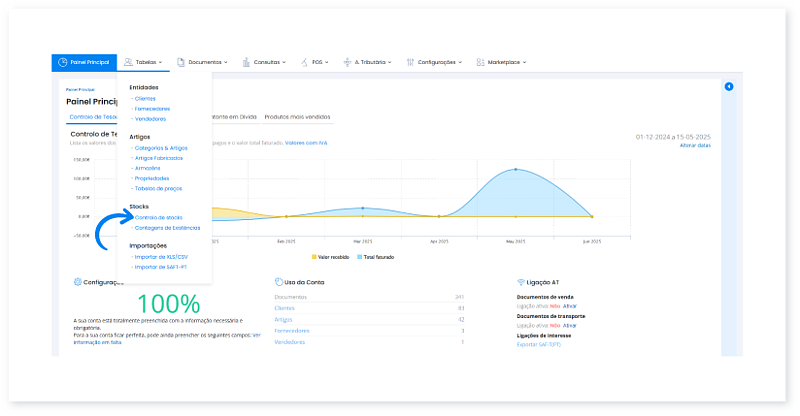Switch to Produtos mais vendidos tab
Image resolution: width=800 pixels, height=416 pixels.
point(296,117)
